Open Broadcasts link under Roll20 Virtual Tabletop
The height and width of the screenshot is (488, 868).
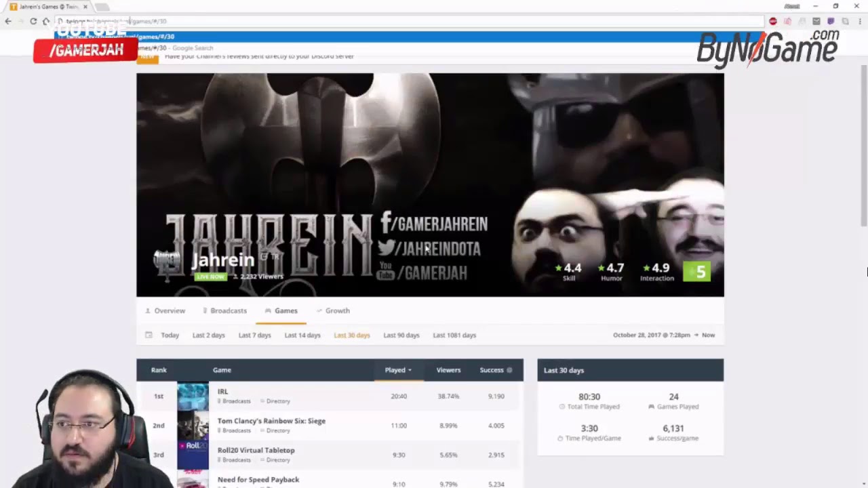point(234,460)
